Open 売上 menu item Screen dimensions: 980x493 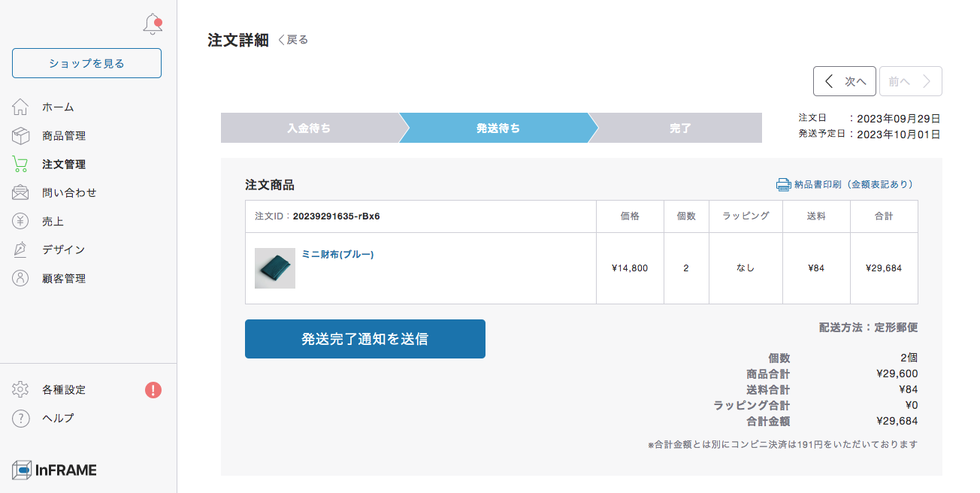[x=53, y=221]
